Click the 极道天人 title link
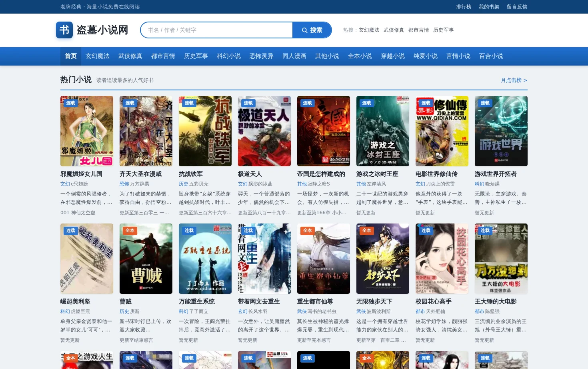588x369 pixels. coord(250,174)
